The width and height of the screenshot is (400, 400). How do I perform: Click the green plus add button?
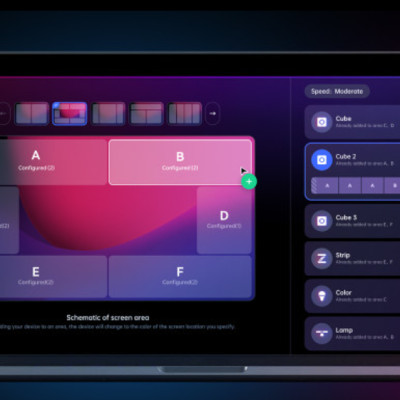(249, 182)
